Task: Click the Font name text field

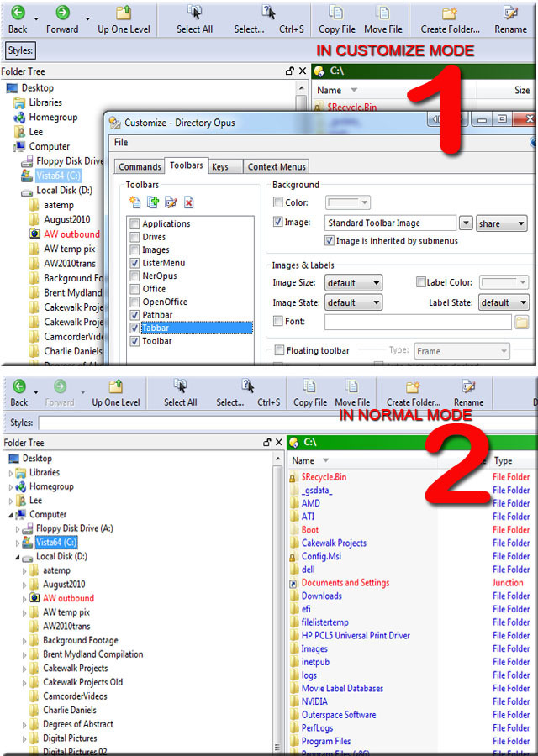Action: click(x=418, y=322)
